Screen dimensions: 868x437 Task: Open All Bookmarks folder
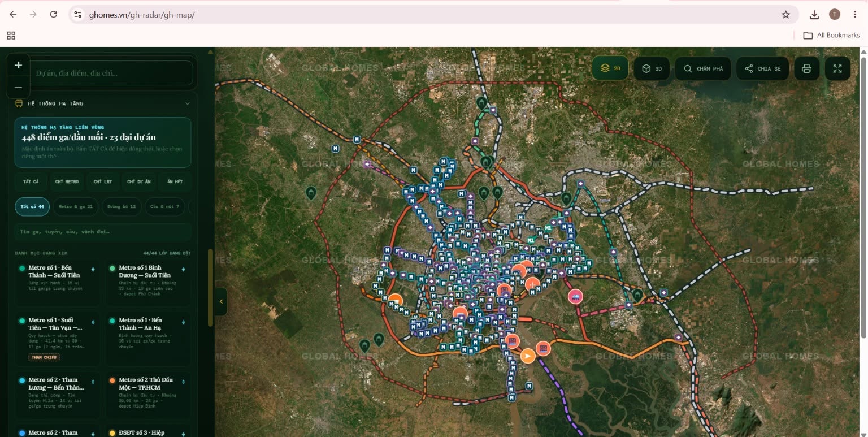[832, 35]
